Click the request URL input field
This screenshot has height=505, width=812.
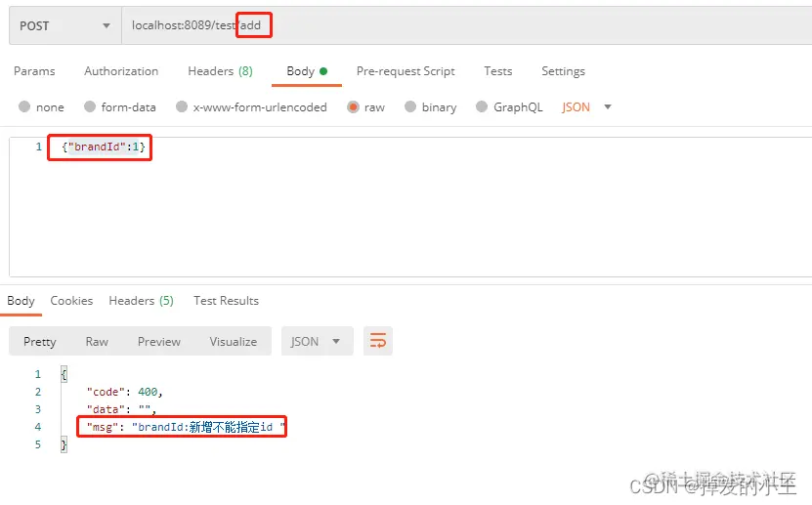click(466, 25)
